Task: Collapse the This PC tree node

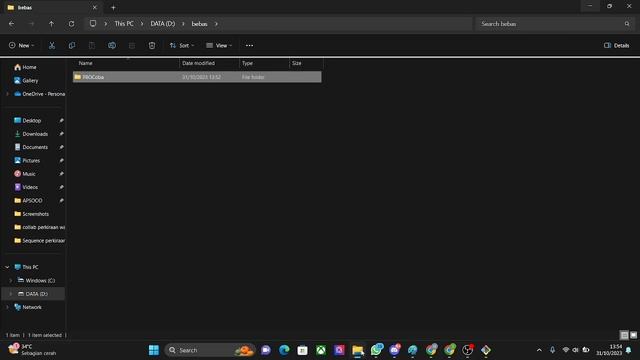Action: tap(7, 267)
